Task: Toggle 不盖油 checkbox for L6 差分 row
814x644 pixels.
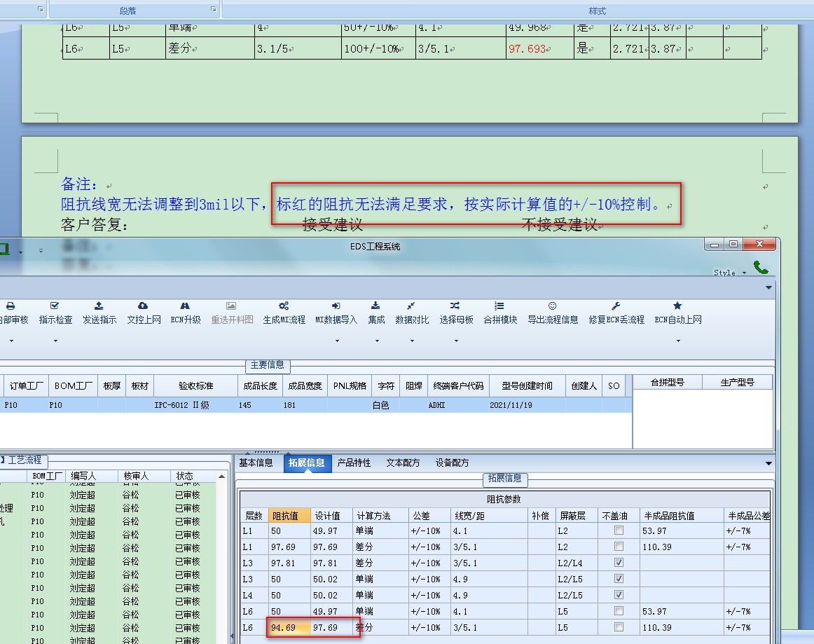Action: [x=619, y=627]
